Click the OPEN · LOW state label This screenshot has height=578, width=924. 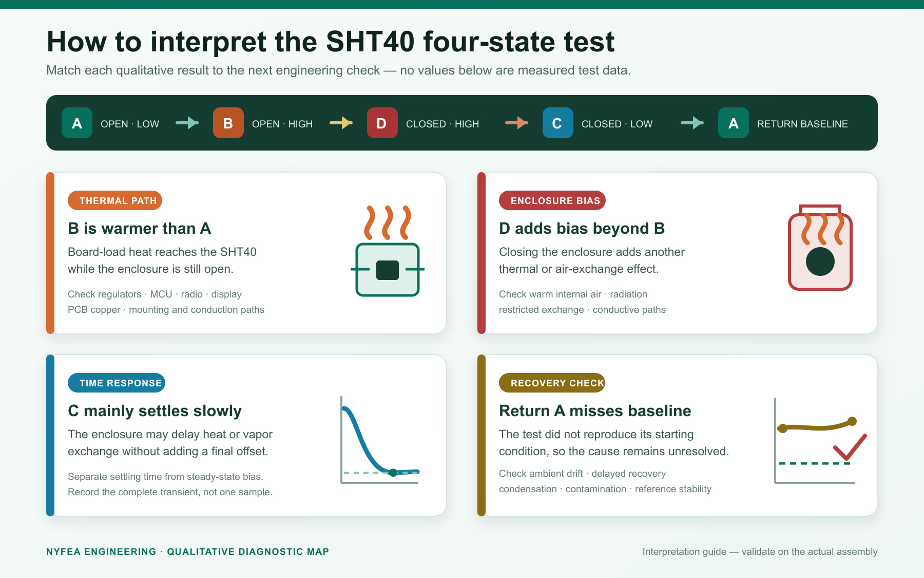[x=130, y=124]
